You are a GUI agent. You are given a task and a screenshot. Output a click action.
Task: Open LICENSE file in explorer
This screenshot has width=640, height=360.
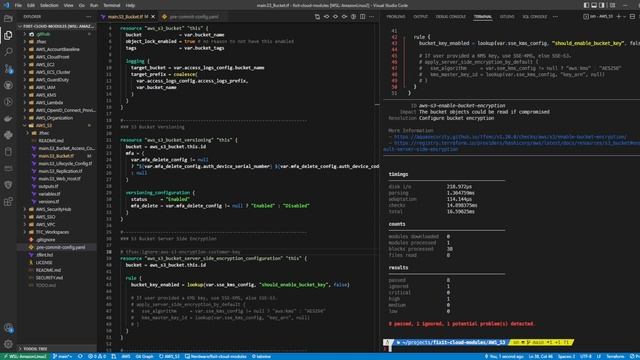tap(44, 263)
